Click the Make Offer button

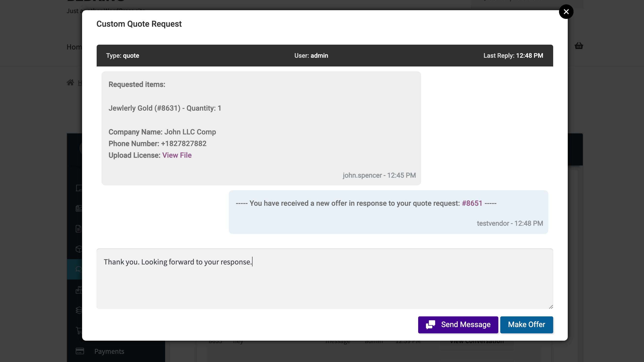(526, 325)
